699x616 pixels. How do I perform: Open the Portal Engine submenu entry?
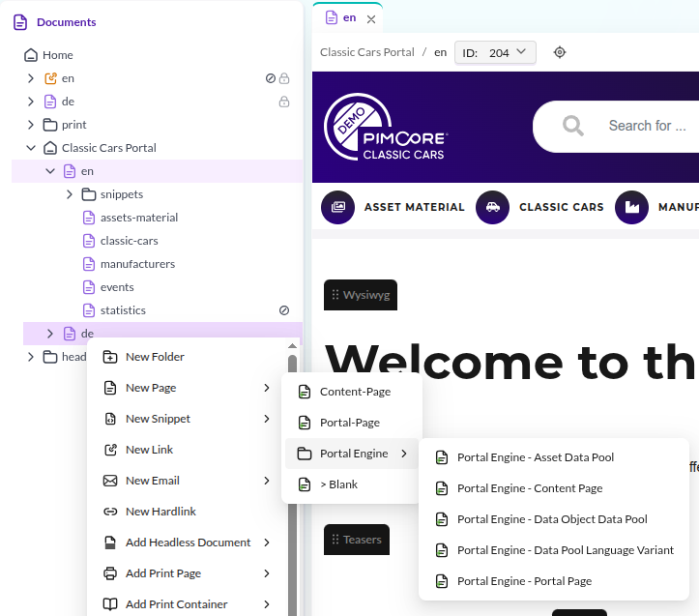[x=351, y=454]
